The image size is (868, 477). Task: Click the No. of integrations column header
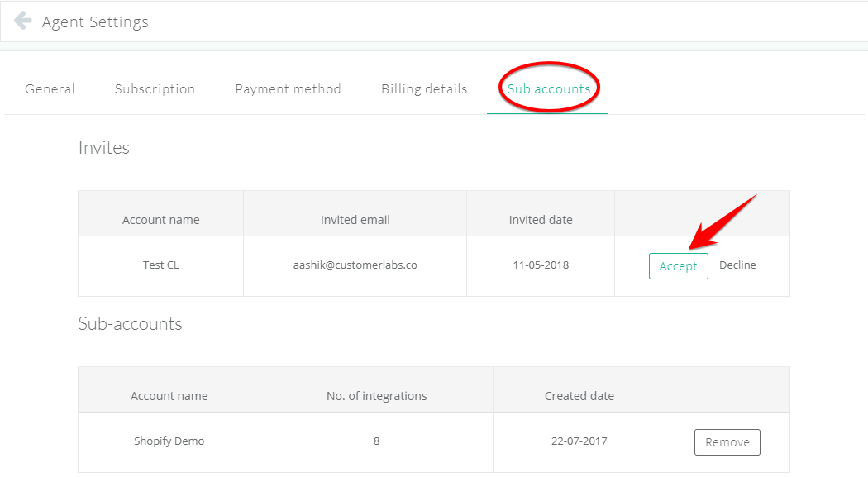point(376,396)
